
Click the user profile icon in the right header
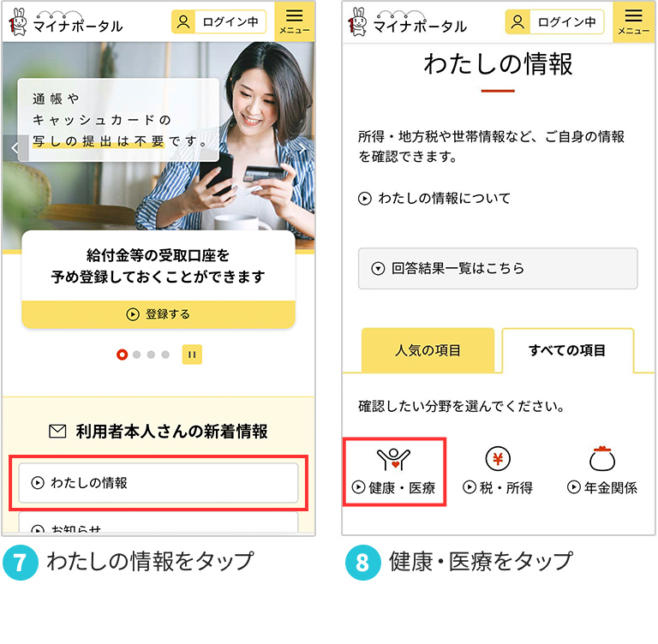click(517, 21)
